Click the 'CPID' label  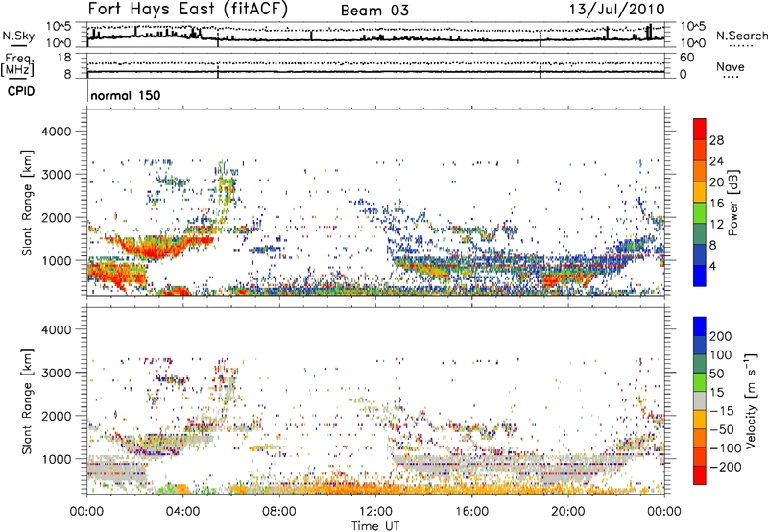pos(21,91)
